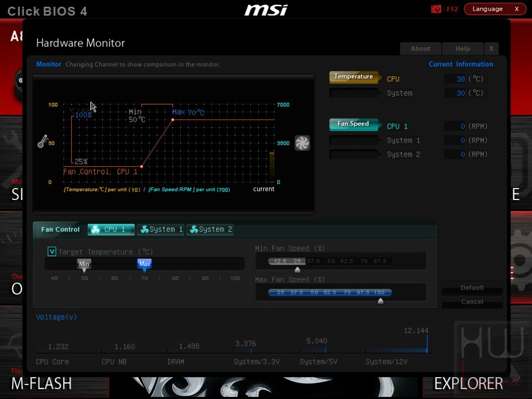Click the Cancel button
This screenshot has width=532, height=399.
(x=472, y=301)
